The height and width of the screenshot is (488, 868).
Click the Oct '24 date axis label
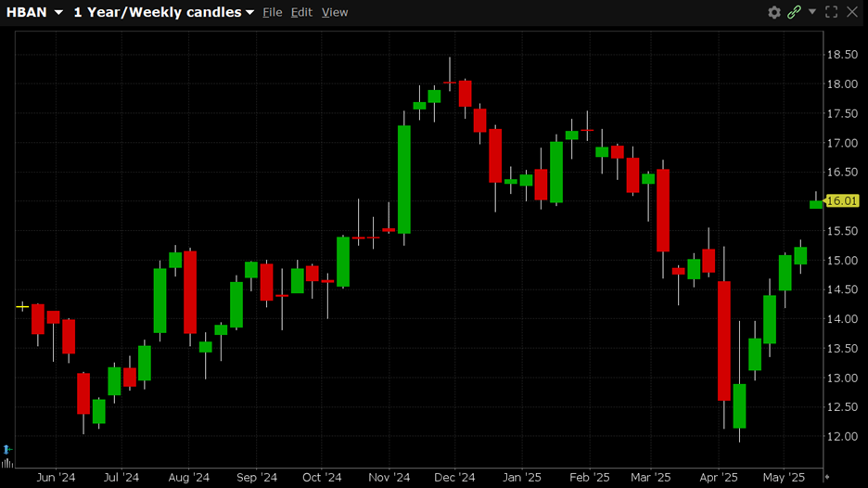pos(322,477)
